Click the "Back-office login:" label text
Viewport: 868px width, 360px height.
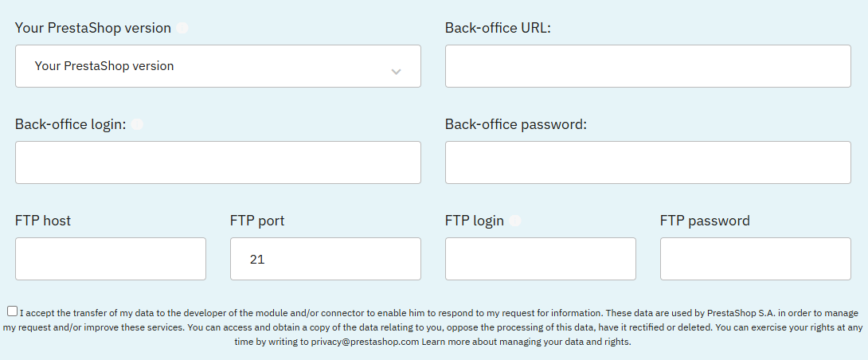click(71, 124)
